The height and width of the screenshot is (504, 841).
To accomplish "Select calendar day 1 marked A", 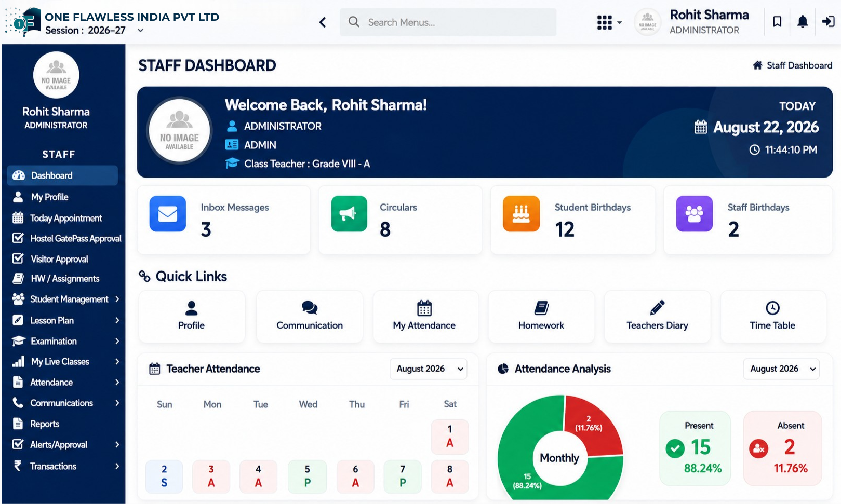I will (450, 436).
